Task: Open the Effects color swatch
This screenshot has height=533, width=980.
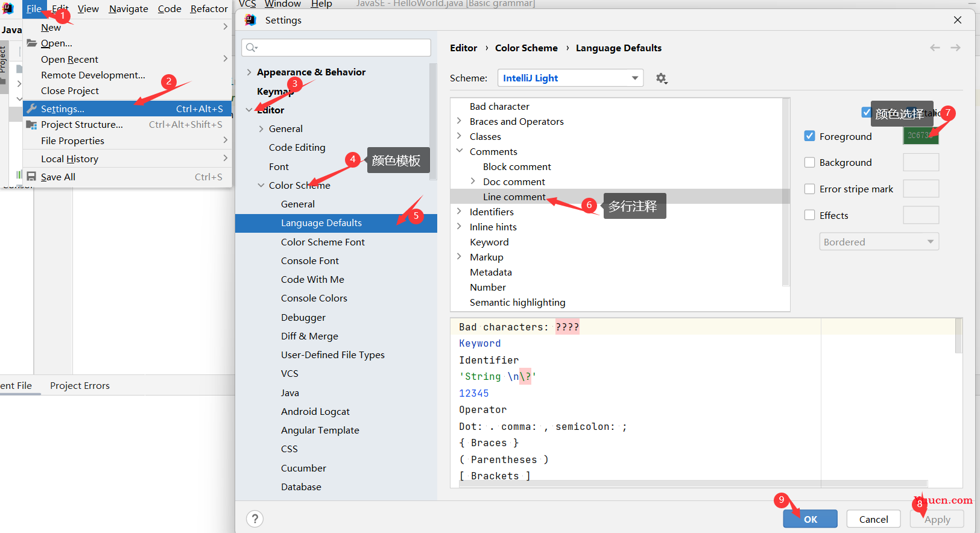Action: 921,215
